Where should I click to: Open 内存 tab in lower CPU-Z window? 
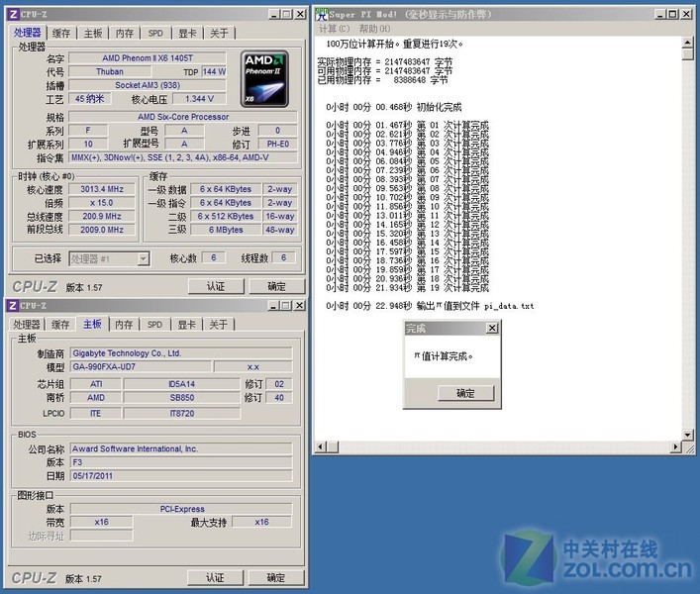click(x=124, y=325)
